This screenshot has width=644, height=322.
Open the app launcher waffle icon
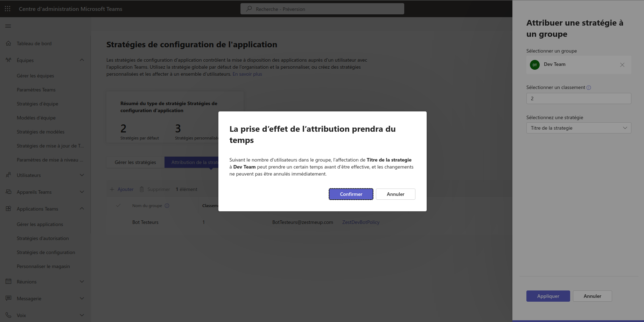(8, 9)
